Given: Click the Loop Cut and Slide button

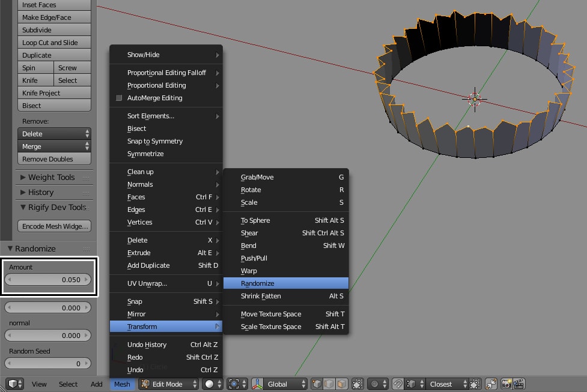Looking at the screenshot, I should pos(54,43).
